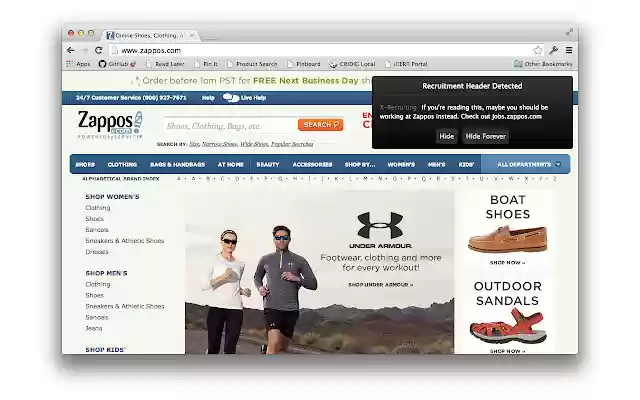Open Clothing under Shop Men's

pyautogui.click(x=98, y=284)
